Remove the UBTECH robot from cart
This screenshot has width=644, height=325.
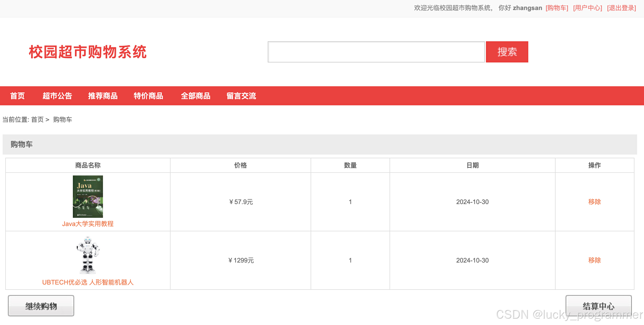pos(594,260)
